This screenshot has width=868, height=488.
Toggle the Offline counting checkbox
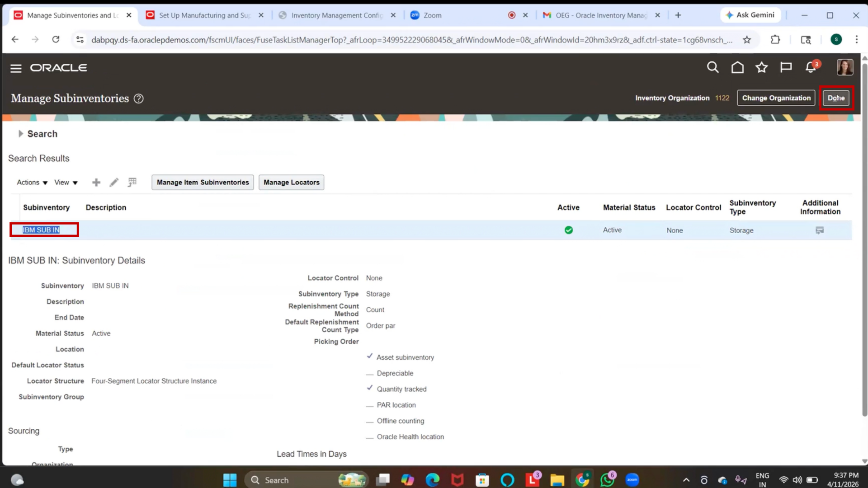370,422
